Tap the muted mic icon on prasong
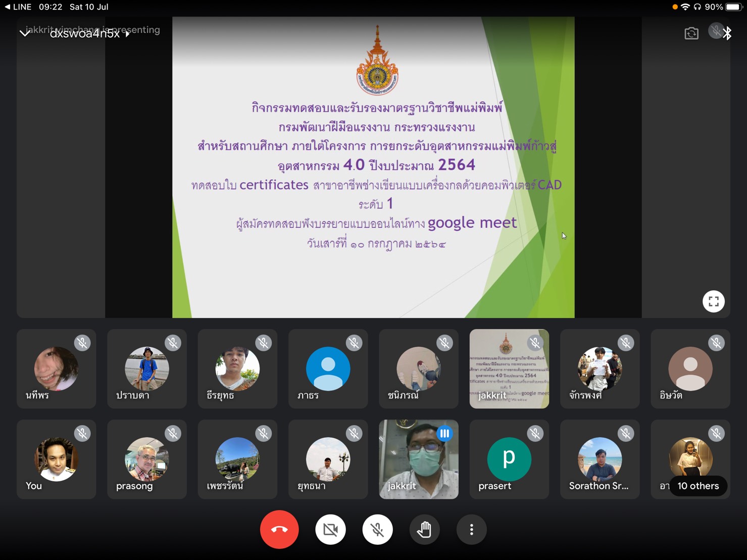The height and width of the screenshot is (560, 747). (x=173, y=433)
